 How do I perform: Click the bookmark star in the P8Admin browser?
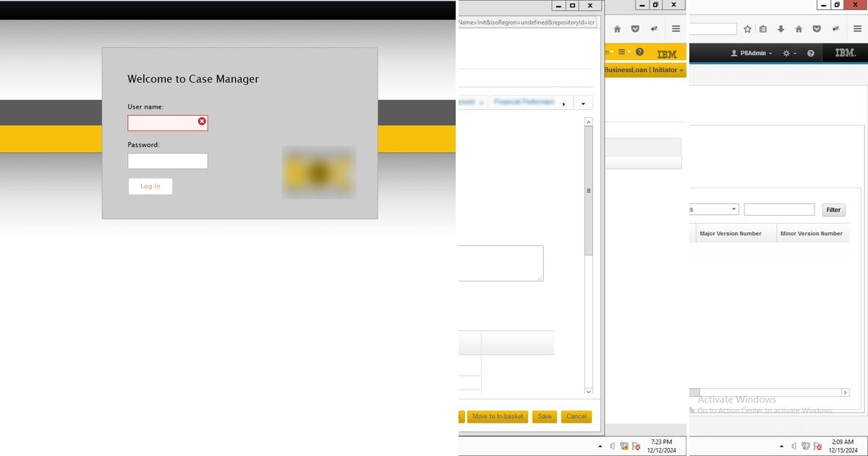tap(747, 29)
